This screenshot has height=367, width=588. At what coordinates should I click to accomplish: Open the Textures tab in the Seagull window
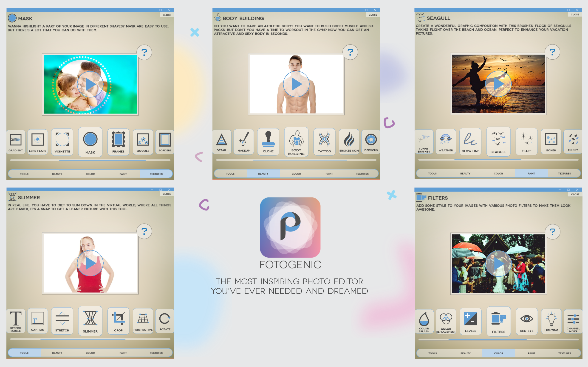pos(564,173)
